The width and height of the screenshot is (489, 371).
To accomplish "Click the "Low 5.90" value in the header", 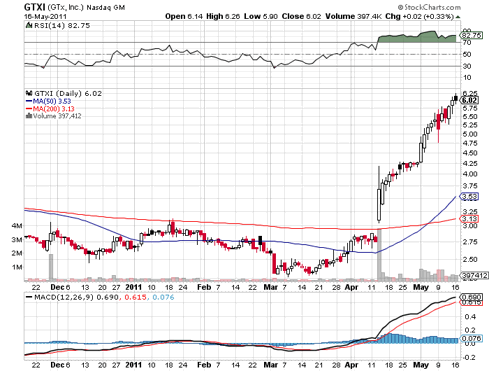I will (261, 16).
